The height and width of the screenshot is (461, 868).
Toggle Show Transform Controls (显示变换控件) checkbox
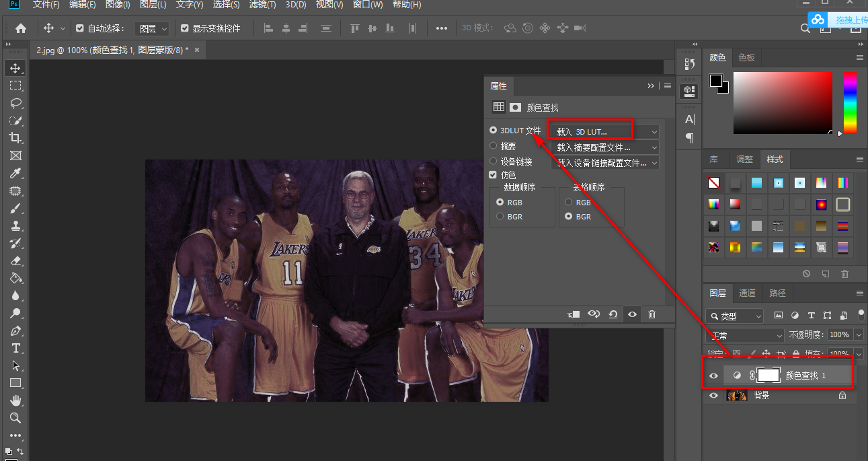(x=185, y=28)
